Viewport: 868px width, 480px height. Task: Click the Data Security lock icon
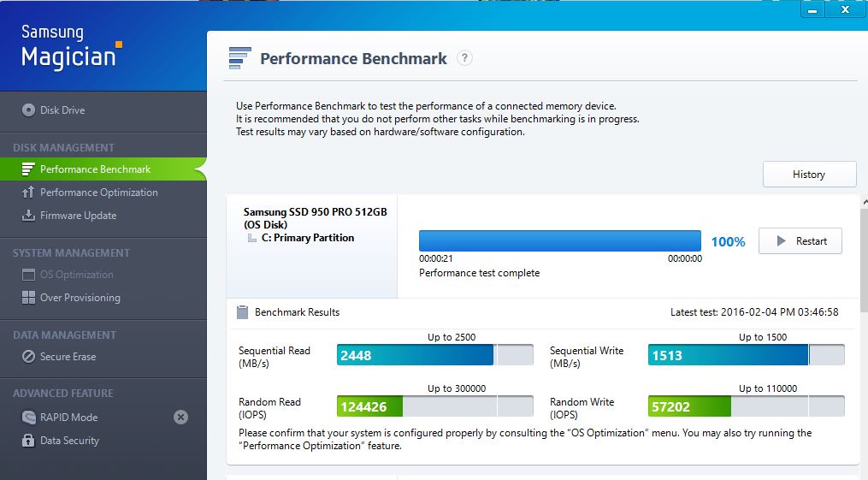point(28,441)
